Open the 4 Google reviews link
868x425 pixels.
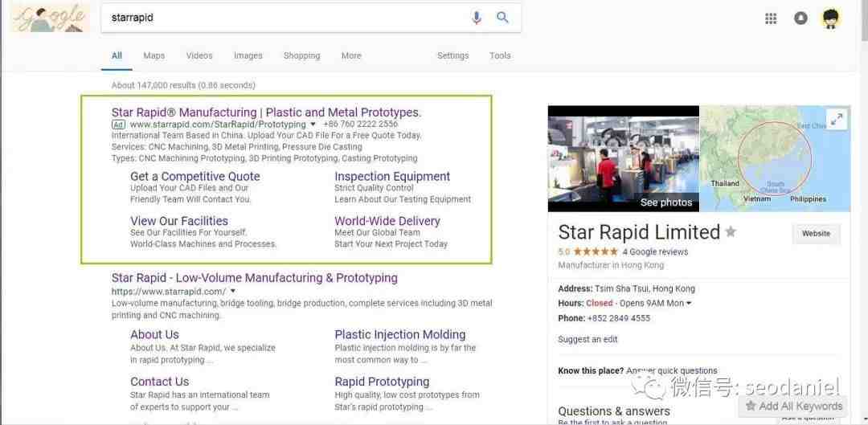(x=655, y=251)
